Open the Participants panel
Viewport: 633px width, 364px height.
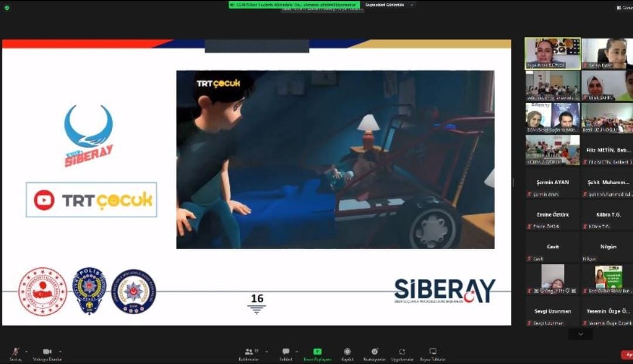(249, 354)
